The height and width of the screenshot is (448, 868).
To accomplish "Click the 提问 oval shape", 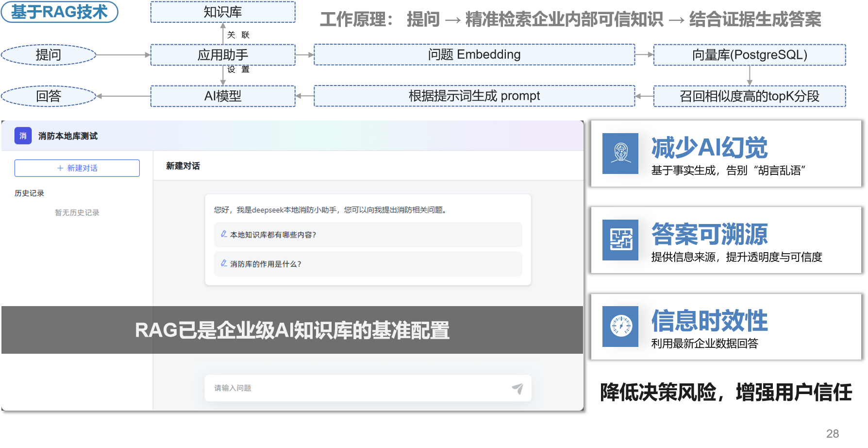I will [49, 55].
